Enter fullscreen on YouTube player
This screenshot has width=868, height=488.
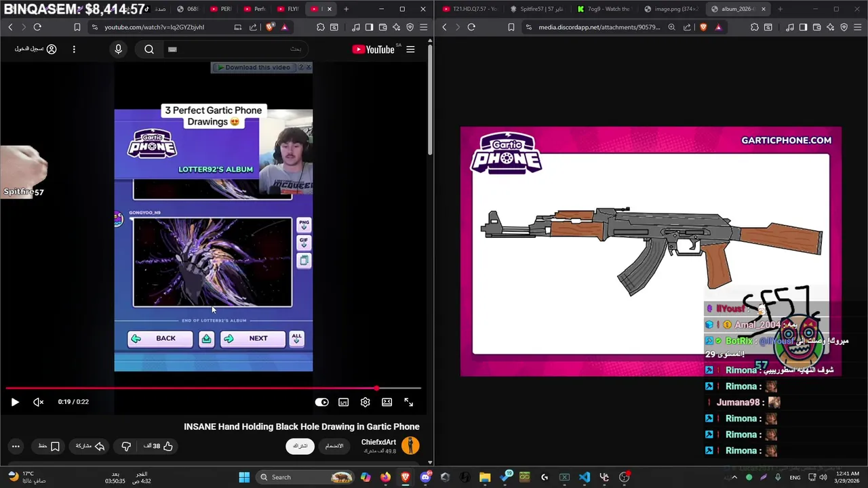(409, 402)
